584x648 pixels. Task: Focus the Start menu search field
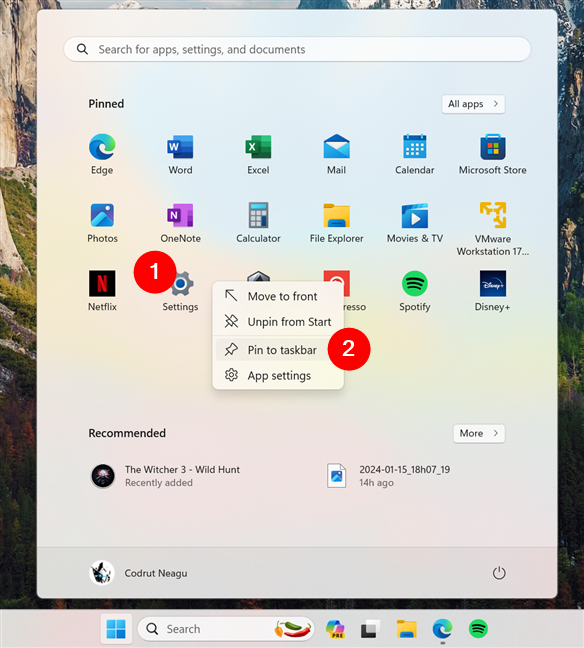297,49
